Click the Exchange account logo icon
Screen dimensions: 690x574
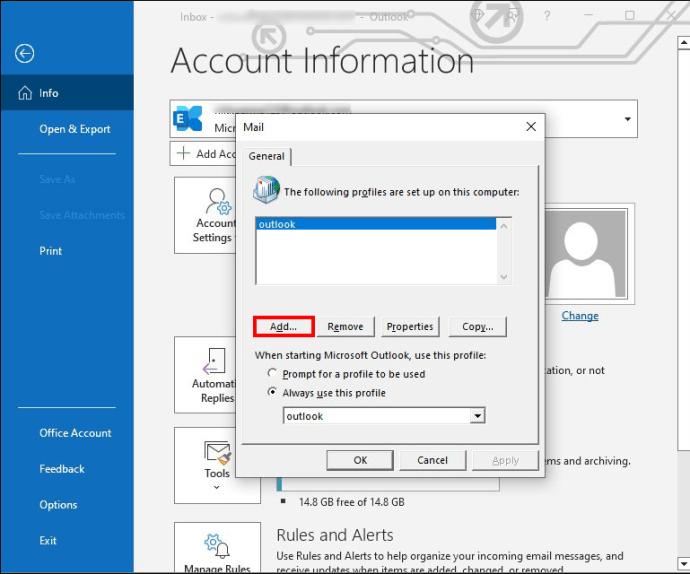click(188, 118)
